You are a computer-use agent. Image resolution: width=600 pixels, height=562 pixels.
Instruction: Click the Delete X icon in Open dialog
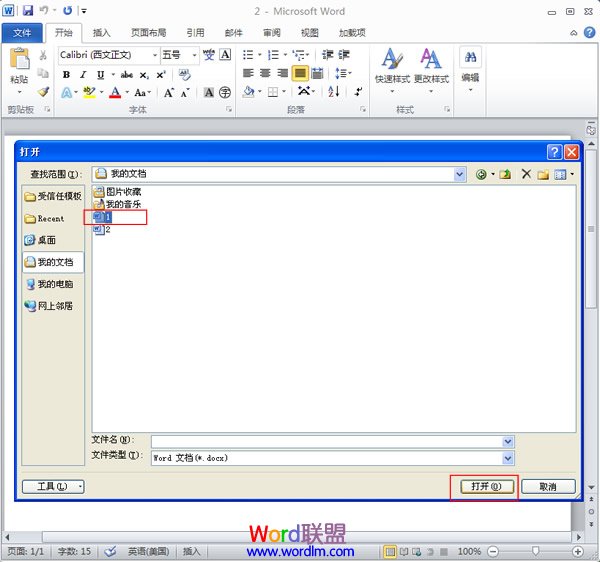[526, 174]
